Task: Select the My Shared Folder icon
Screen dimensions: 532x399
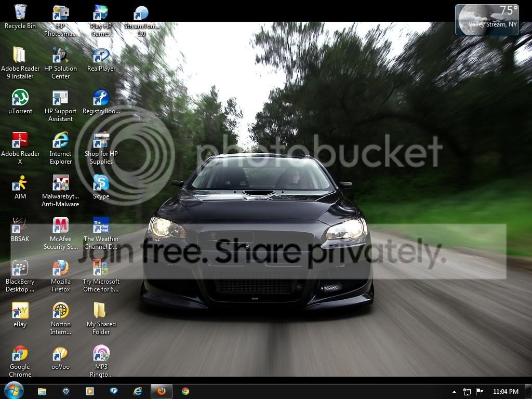Action: (101, 319)
